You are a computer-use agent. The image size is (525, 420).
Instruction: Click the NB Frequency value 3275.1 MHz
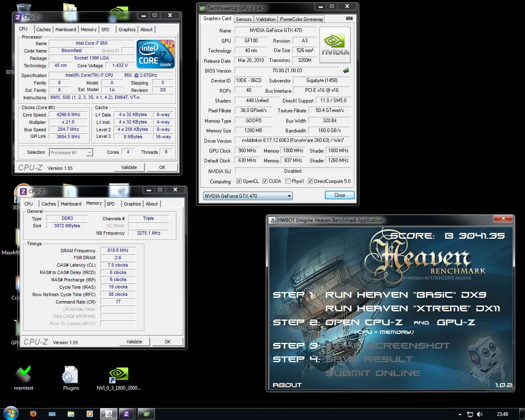point(148,233)
